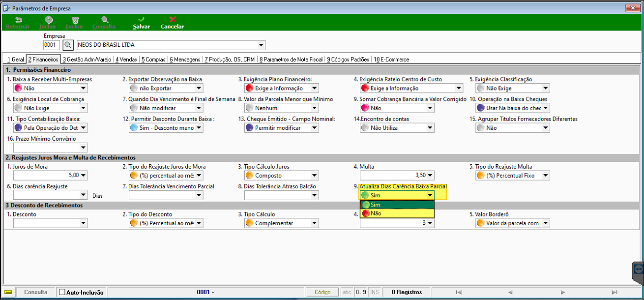This screenshot has height=300, width=644.
Task: Toggle the Auto-Inclusão checkbox
Action: [62, 292]
